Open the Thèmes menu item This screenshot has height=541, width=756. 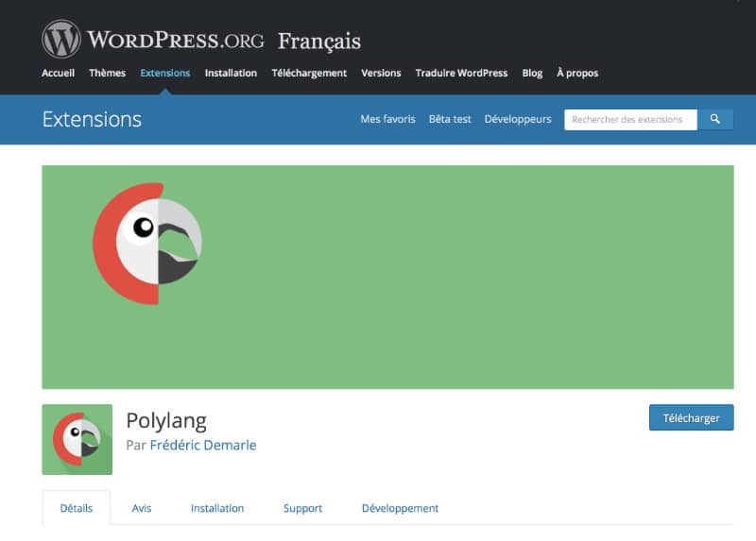107,74
